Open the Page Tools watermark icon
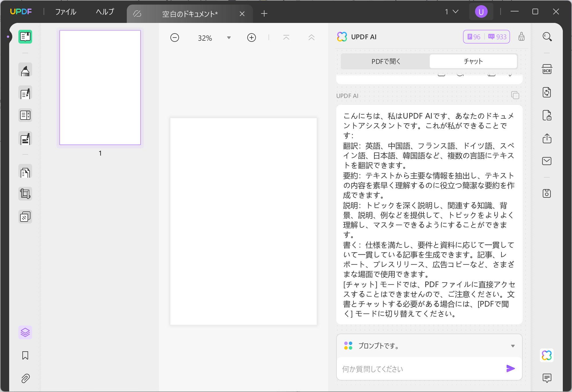This screenshot has width=572, height=392. pyautogui.click(x=25, y=217)
